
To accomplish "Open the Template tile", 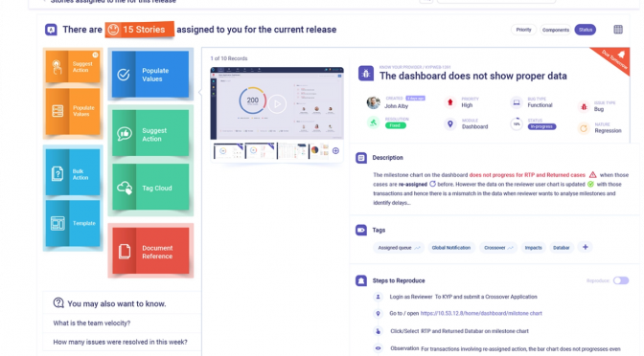I will point(73,224).
